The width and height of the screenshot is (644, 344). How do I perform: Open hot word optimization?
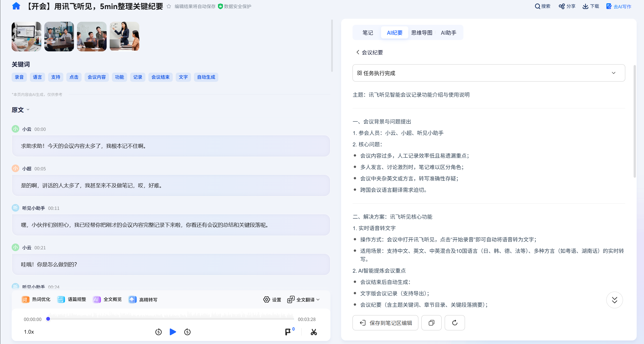[36, 299]
